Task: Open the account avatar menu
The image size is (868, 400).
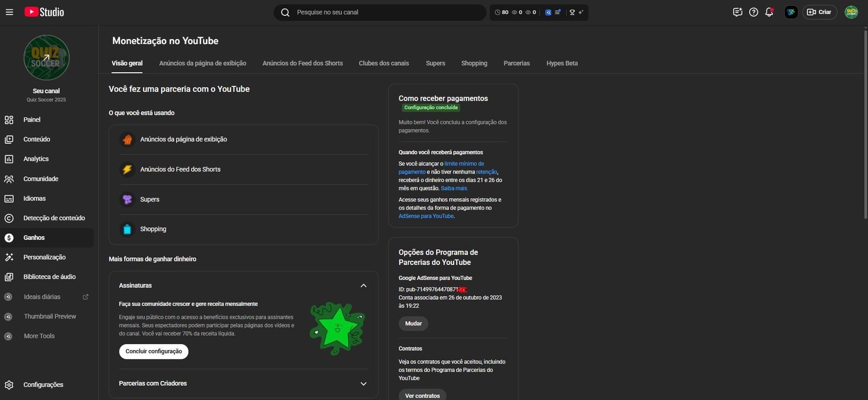Action: 851,12
